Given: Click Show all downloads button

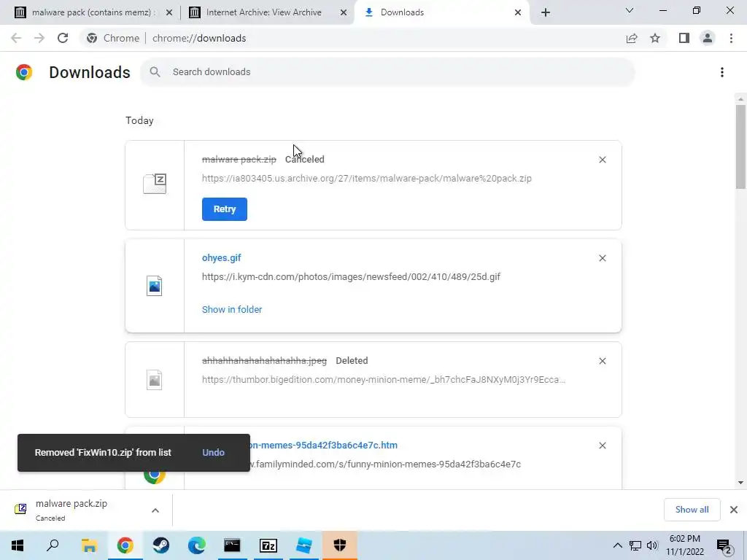Looking at the screenshot, I should coord(692,510).
